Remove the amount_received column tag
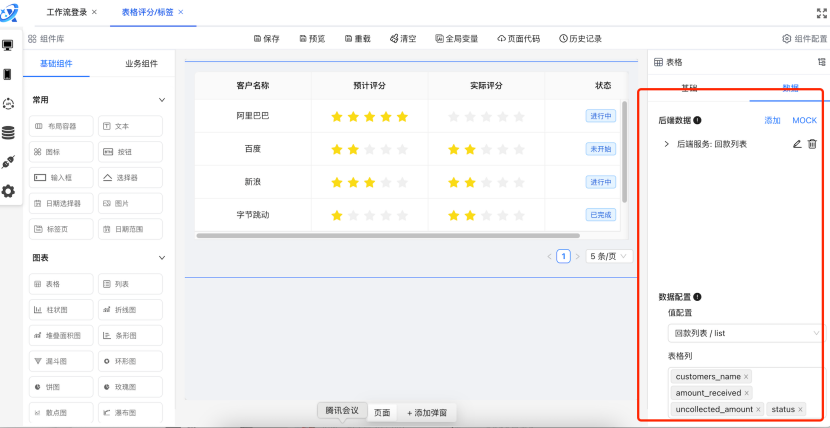830x428 pixels. pos(746,393)
